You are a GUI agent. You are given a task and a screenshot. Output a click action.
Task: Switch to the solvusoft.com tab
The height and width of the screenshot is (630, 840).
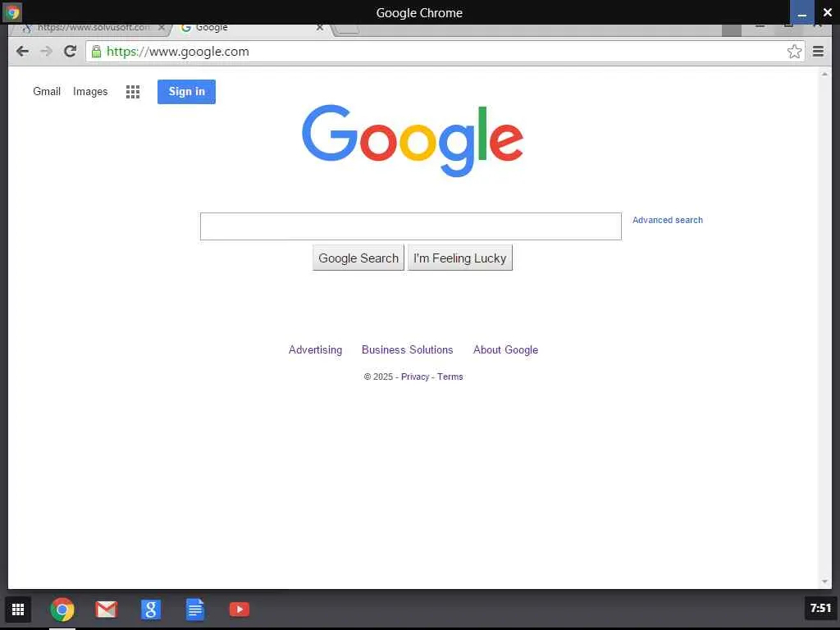click(90, 28)
